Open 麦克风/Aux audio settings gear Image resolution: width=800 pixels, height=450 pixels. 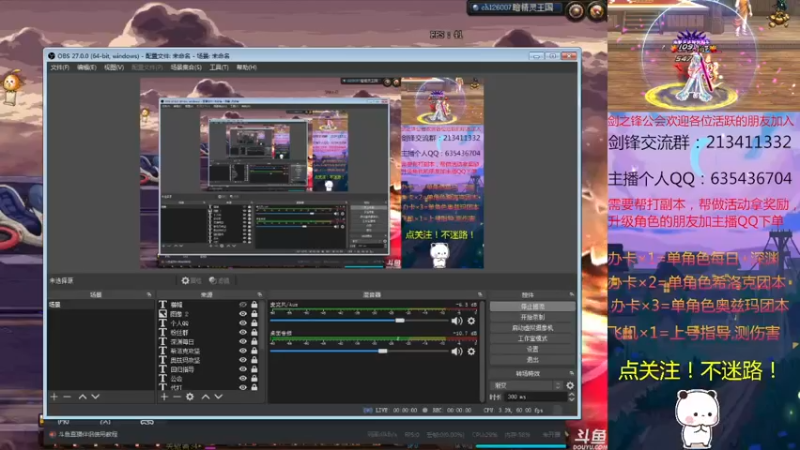pos(471,321)
